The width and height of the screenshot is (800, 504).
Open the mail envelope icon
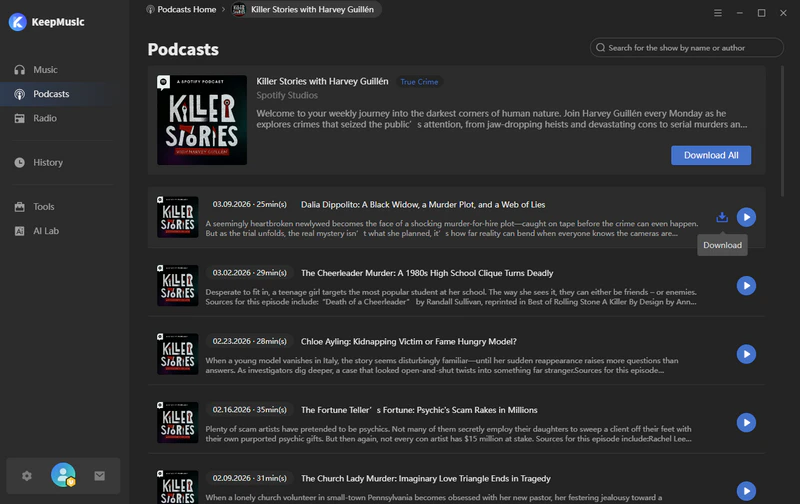(100, 476)
